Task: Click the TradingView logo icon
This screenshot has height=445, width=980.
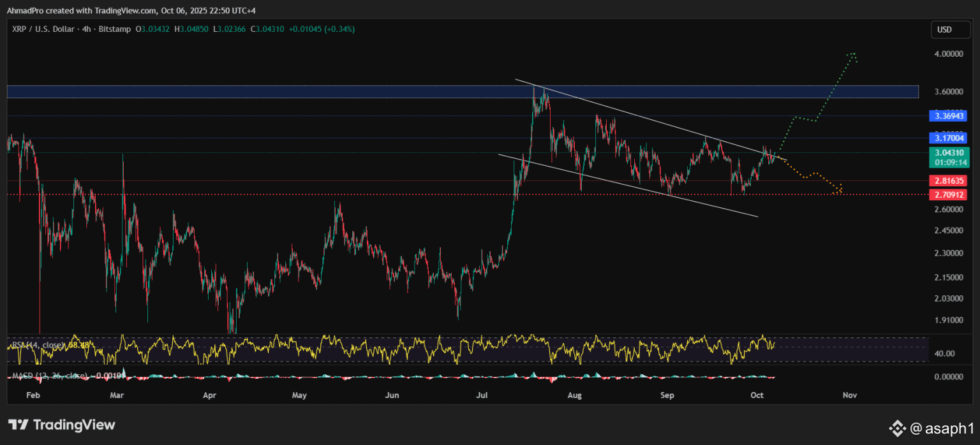Action: pyautogui.click(x=18, y=425)
